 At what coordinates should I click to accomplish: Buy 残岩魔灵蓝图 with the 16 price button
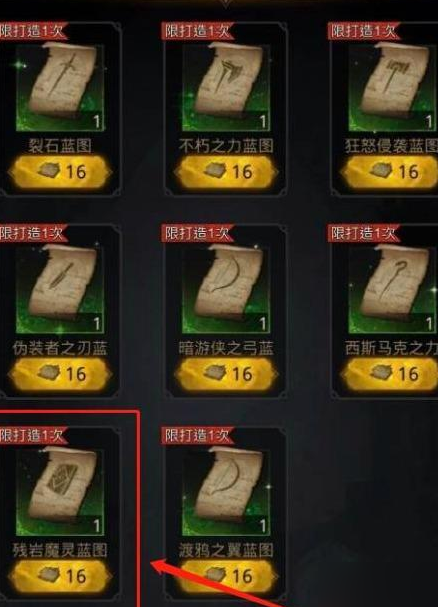tap(60, 576)
